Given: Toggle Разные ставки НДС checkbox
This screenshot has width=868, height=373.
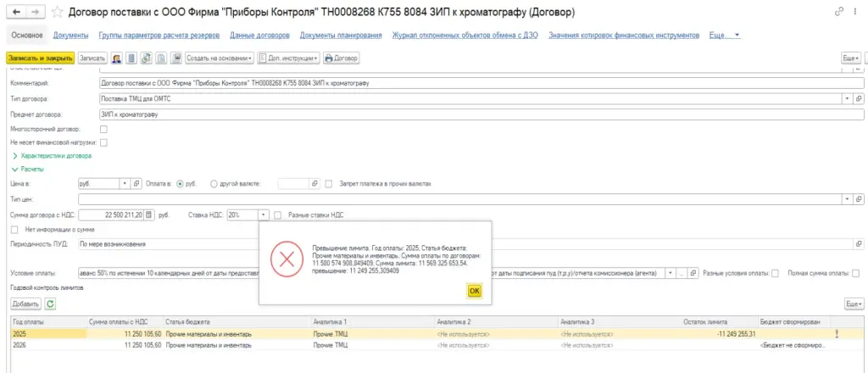Looking at the screenshot, I should tap(278, 214).
